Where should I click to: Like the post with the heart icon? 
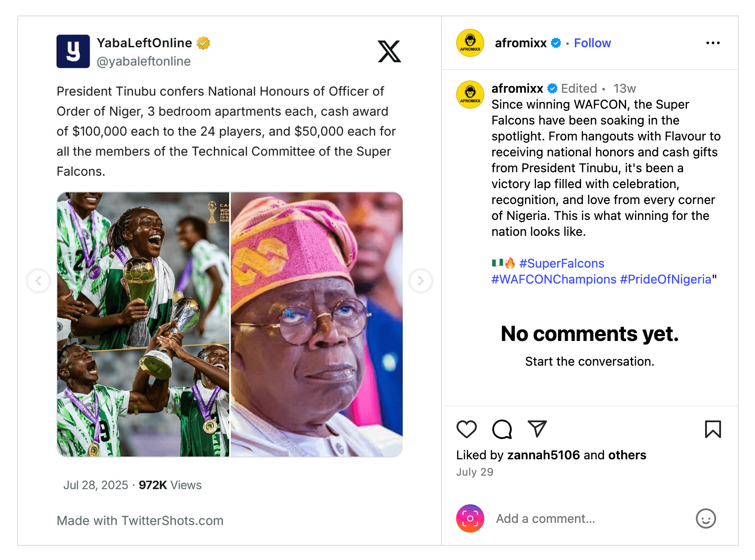[466, 428]
